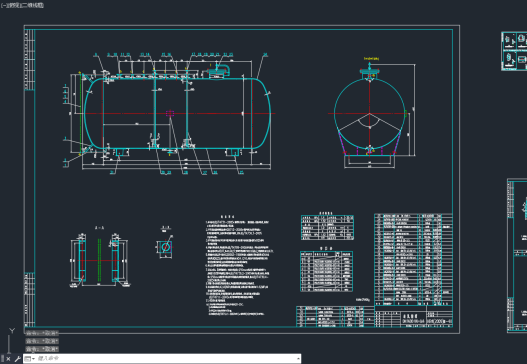Select the circular tank end view outline

click(x=369, y=113)
